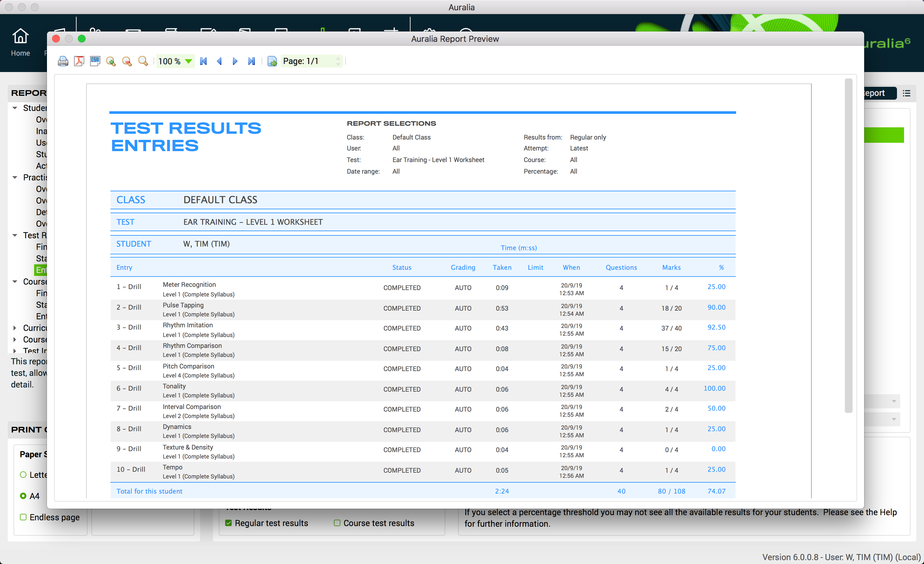Click the Home icon in the main toolbar

[20, 36]
